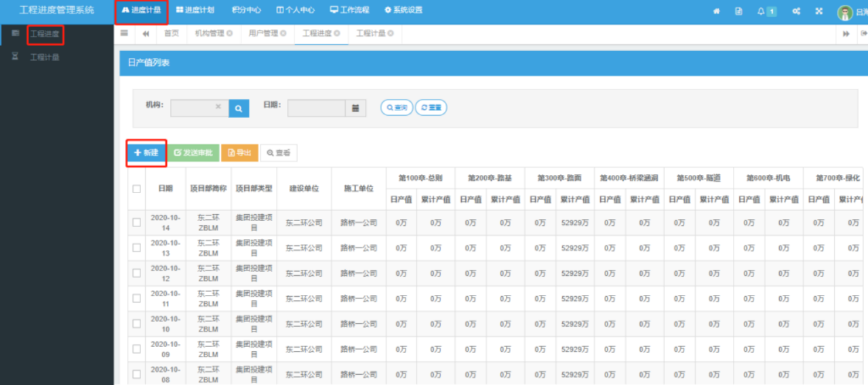Close the 用户管理 tab with its x icon
Image resolution: width=868 pixels, height=385 pixels.
284,33
